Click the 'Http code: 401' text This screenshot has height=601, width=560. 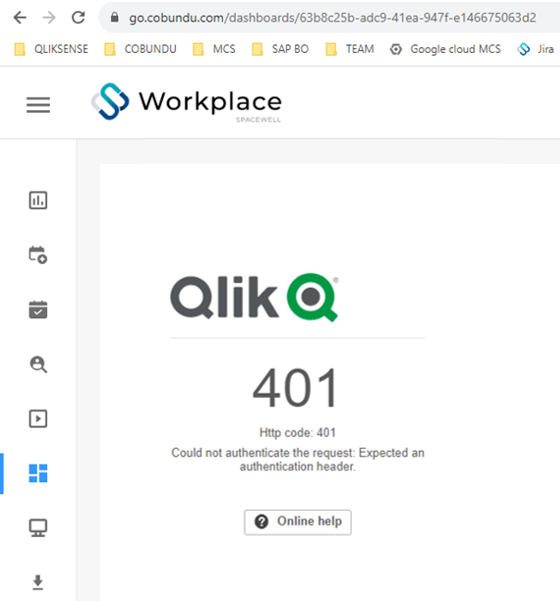click(297, 433)
